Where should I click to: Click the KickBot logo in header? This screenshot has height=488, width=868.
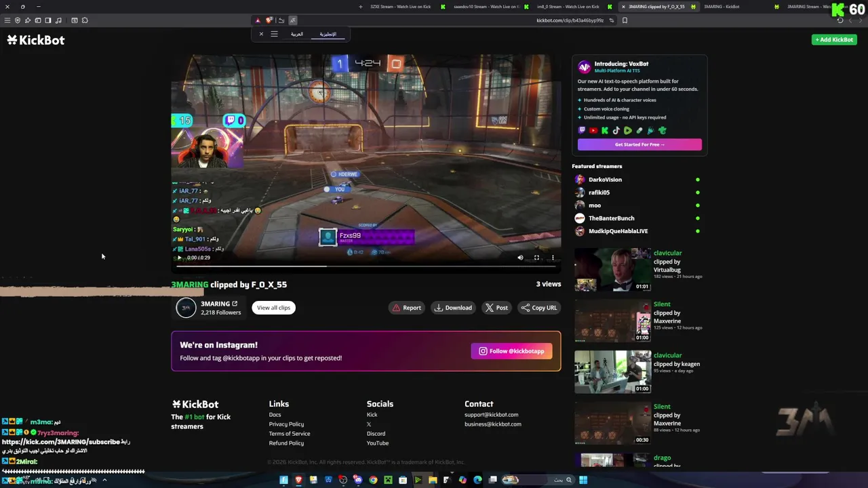tap(36, 40)
